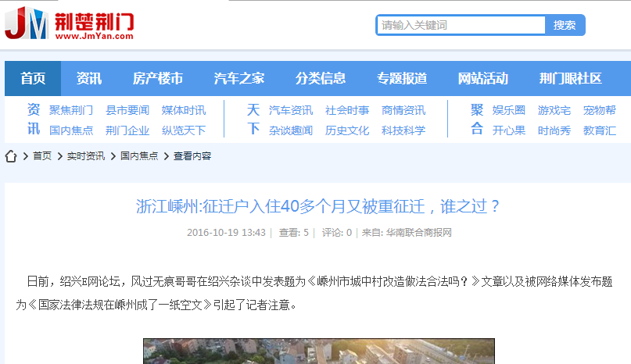The width and height of the screenshot is (631, 364).
Task: Click the aerial city photo in the article
Action: [319, 352]
